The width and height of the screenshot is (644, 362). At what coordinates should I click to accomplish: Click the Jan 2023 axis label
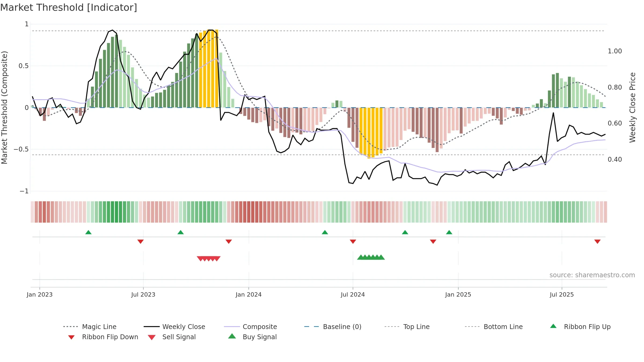[40, 294]
